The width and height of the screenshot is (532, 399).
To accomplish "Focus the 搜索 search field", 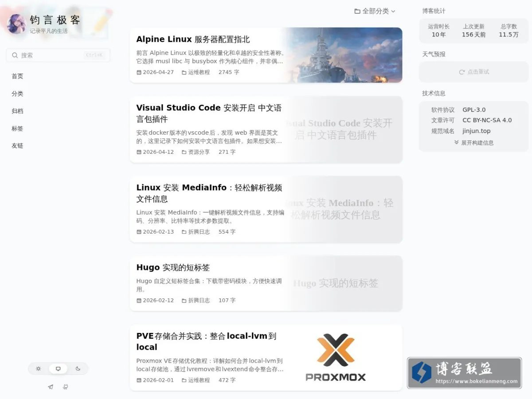I will (x=58, y=55).
